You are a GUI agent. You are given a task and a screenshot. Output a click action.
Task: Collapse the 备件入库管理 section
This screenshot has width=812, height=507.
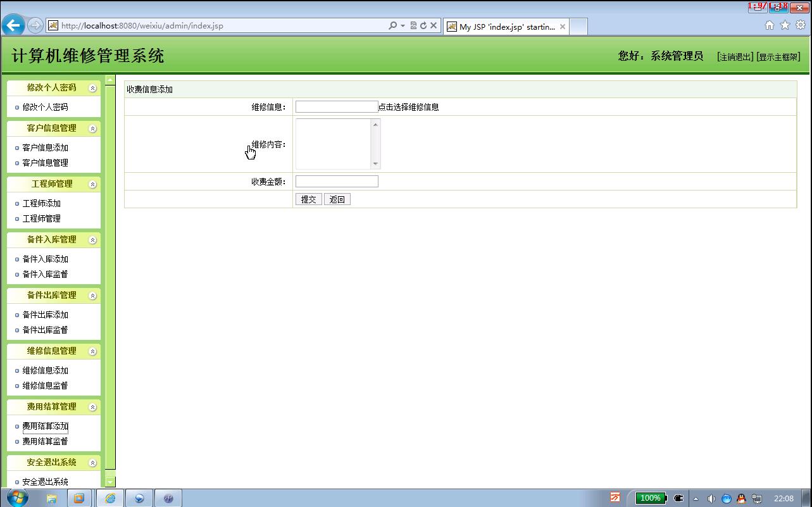click(x=92, y=240)
